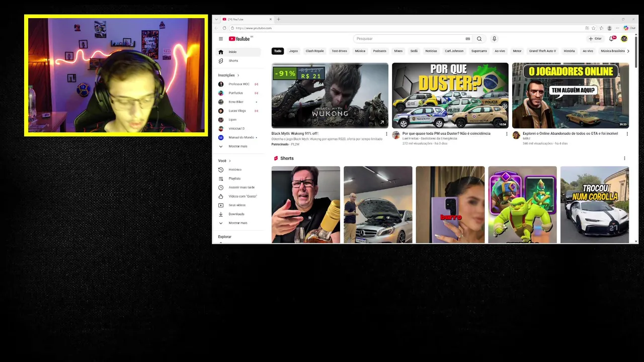
Task: Open browser three-dot settings menu
Action: pos(617,28)
